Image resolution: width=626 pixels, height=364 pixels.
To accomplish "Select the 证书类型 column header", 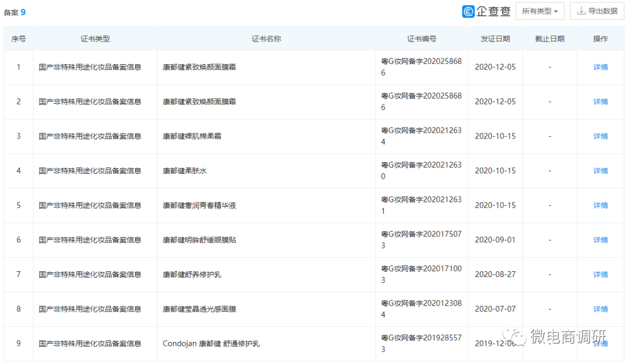I will pyautogui.click(x=95, y=39).
